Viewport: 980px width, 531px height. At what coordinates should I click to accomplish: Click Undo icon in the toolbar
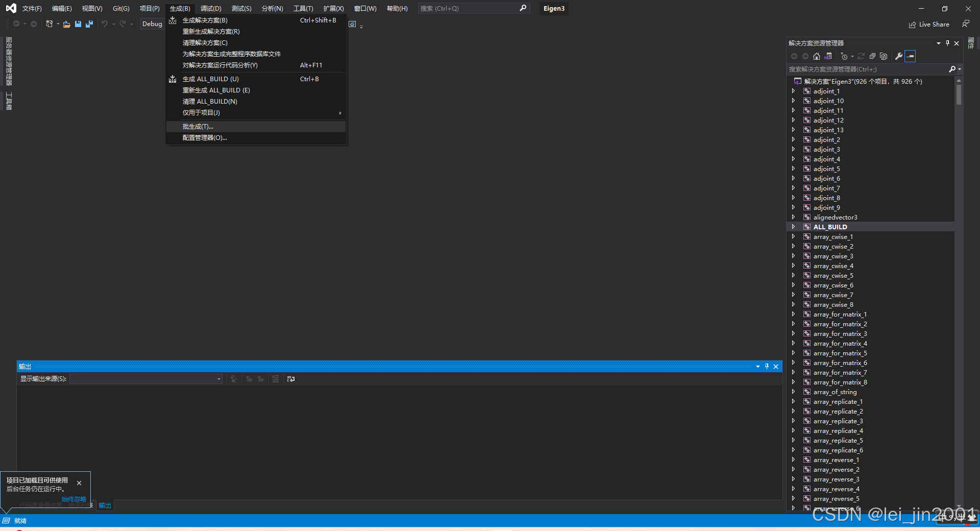pyautogui.click(x=104, y=24)
